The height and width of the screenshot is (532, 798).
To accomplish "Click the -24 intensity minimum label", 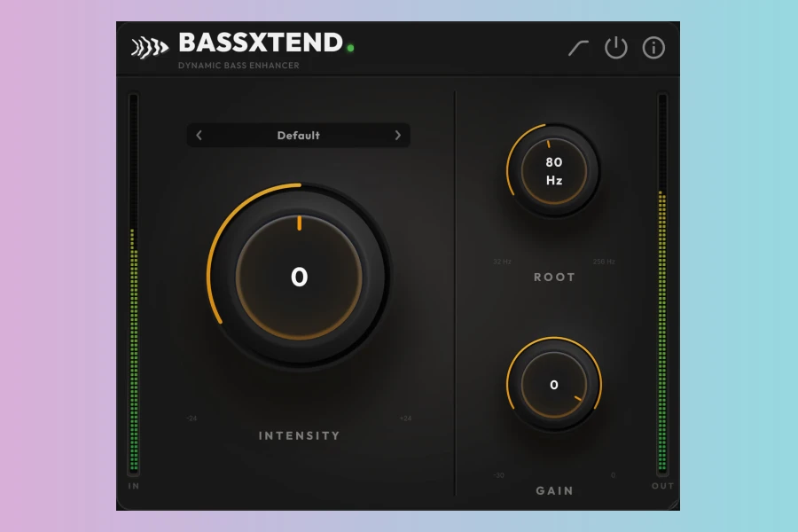I will click(192, 419).
